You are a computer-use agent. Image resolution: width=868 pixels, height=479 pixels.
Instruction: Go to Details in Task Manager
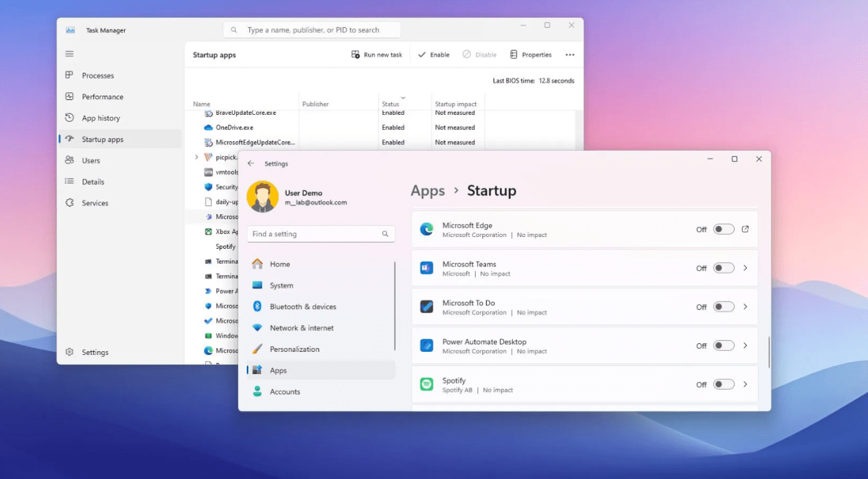pos(120,182)
